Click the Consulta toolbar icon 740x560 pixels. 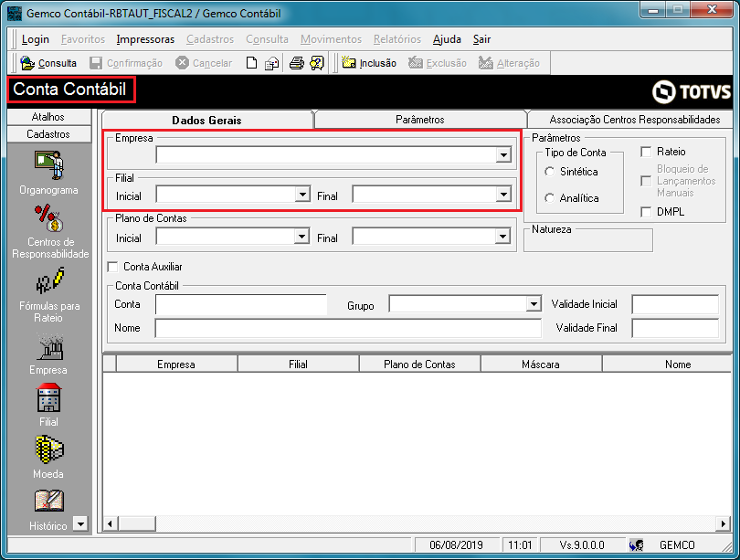coord(27,63)
